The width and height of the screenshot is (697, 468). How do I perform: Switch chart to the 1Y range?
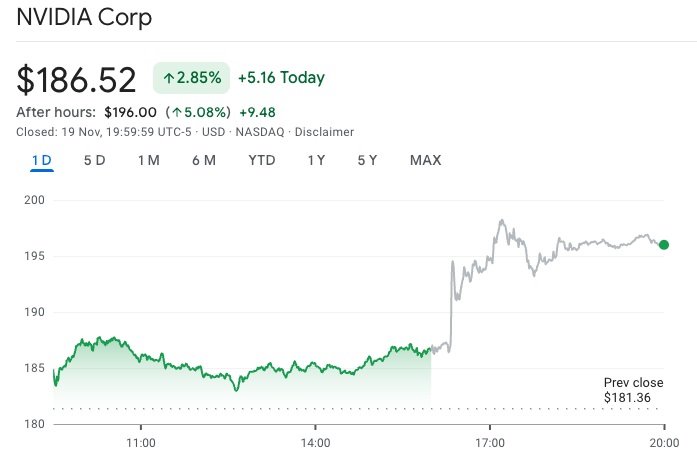(317, 160)
